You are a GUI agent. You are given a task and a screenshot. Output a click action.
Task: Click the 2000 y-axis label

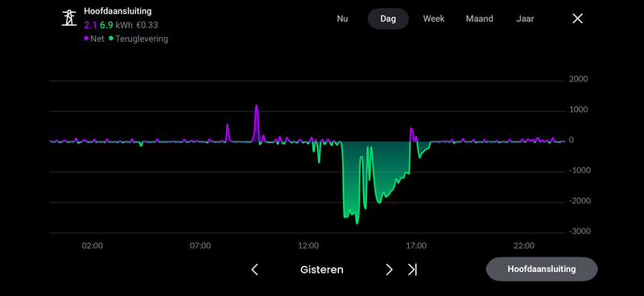click(578, 80)
